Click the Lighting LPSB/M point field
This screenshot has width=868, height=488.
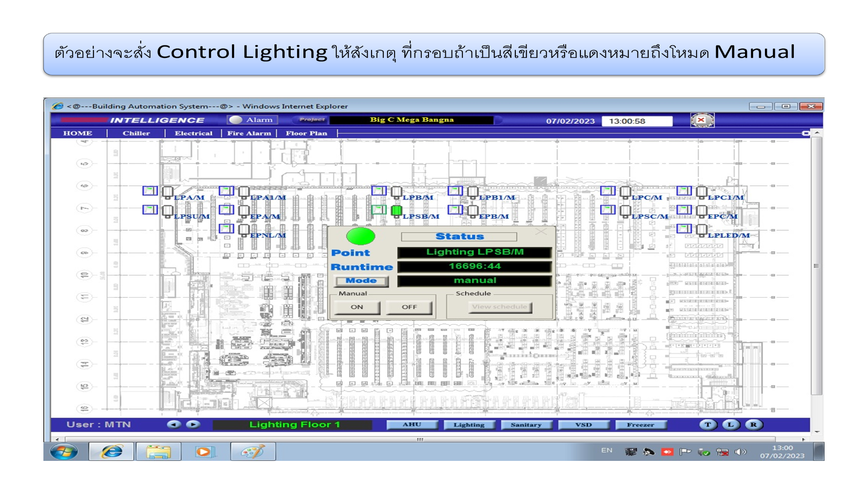(x=475, y=252)
